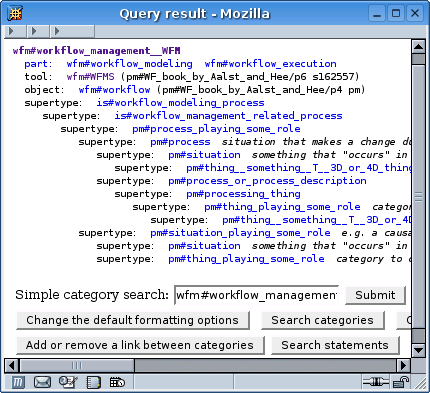Expand the third collapsed toolbar grippy
Viewport: 430px width, 393px height.
coord(72,31)
